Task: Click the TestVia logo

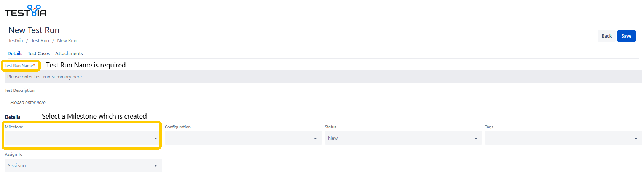Action: [x=26, y=11]
